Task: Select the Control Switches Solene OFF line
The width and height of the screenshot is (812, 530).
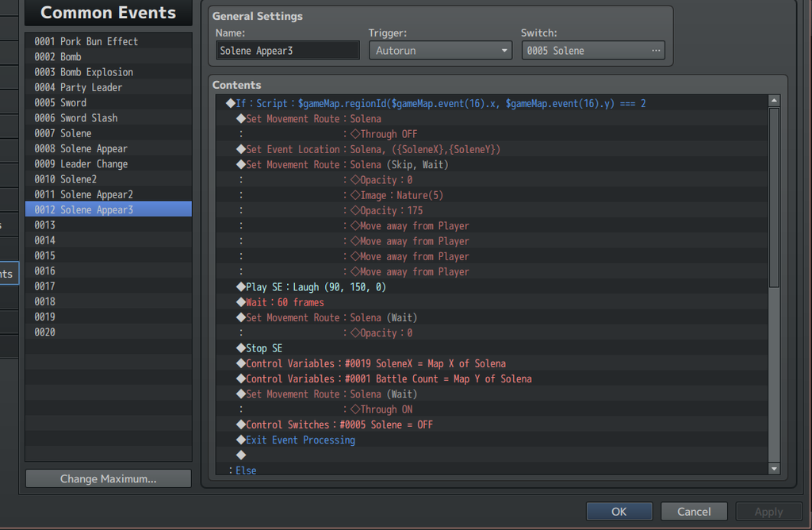Action: click(339, 424)
